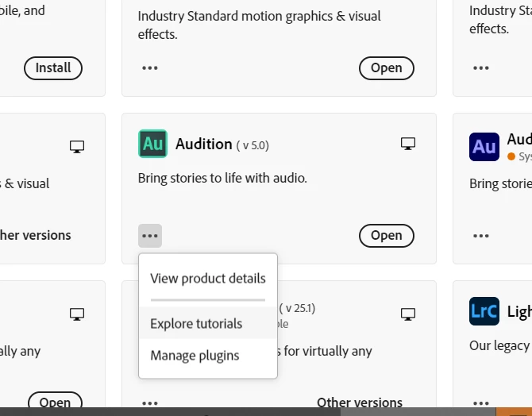532x416 pixels.
Task: Click the Lightroom Classic LrC icon
Action: (x=484, y=311)
